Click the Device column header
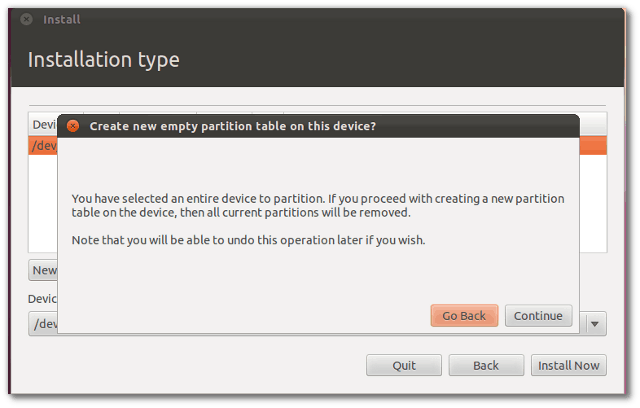The image size is (640, 408). click(43, 124)
